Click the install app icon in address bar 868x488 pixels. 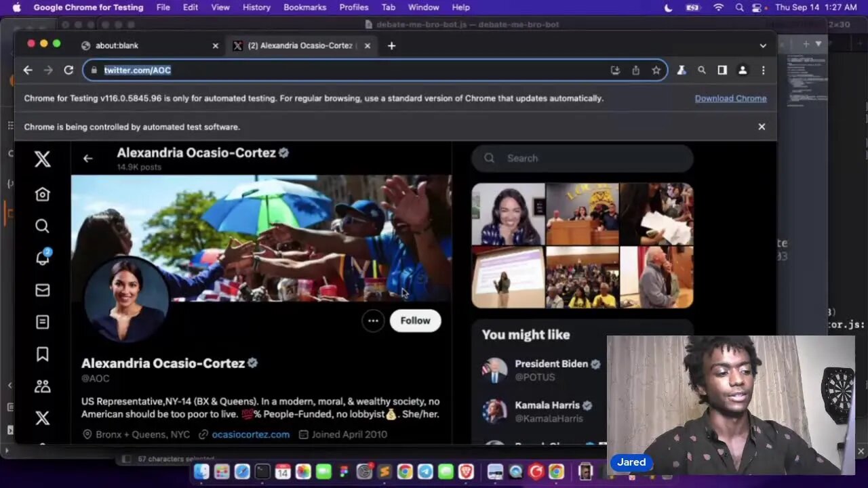615,70
